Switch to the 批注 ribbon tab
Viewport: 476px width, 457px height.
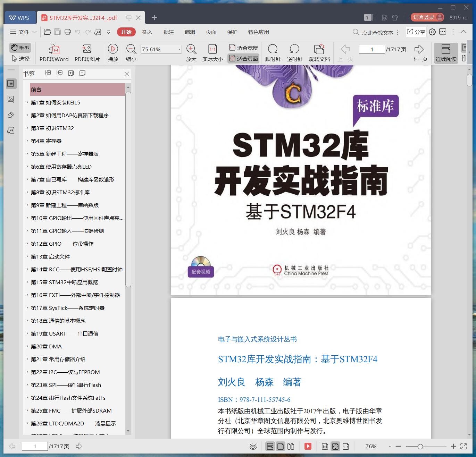168,32
